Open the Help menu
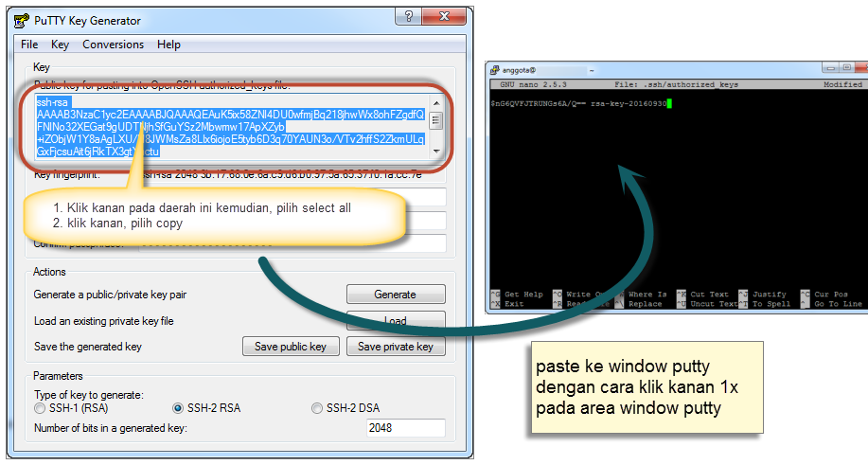The height and width of the screenshot is (465, 868). [x=168, y=45]
